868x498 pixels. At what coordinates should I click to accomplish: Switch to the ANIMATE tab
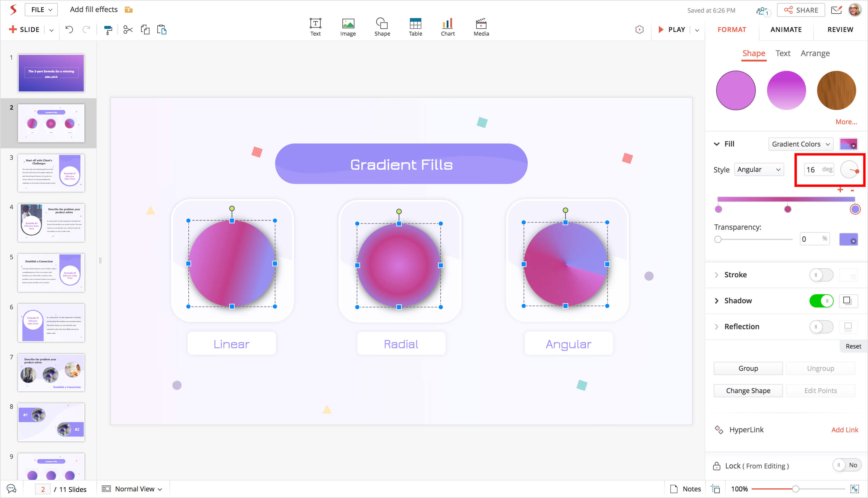click(x=786, y=30)
